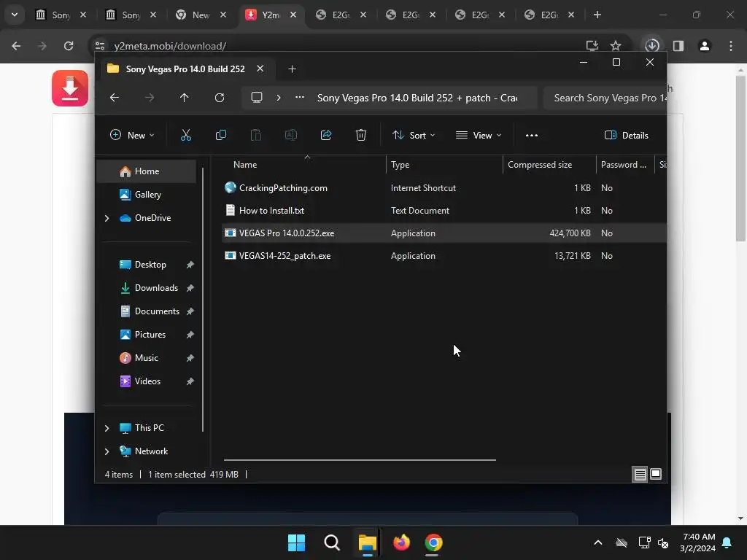Open Desktop quick access folder

tap(150, 264)
